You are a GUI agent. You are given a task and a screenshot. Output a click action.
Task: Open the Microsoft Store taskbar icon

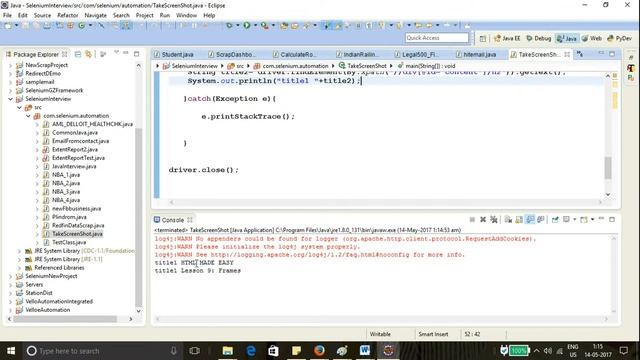pyautogui.click(x=273, y=351)
